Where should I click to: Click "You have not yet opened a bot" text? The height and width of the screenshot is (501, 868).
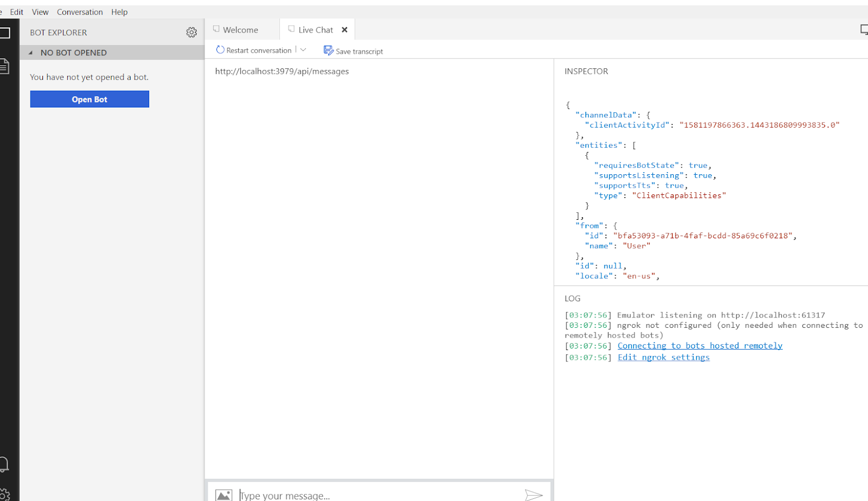(x=89, y=77)
